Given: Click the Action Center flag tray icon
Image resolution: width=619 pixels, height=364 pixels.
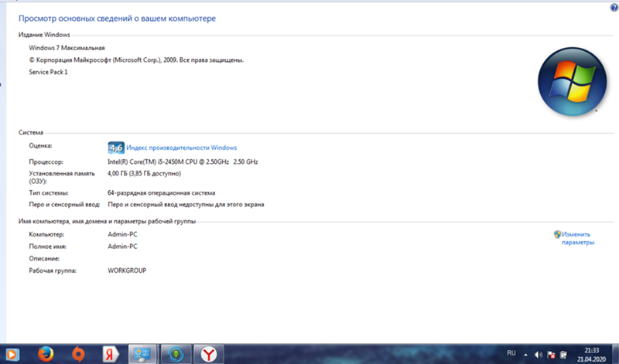Looking at the screenshot, I should tap(551, 355).
